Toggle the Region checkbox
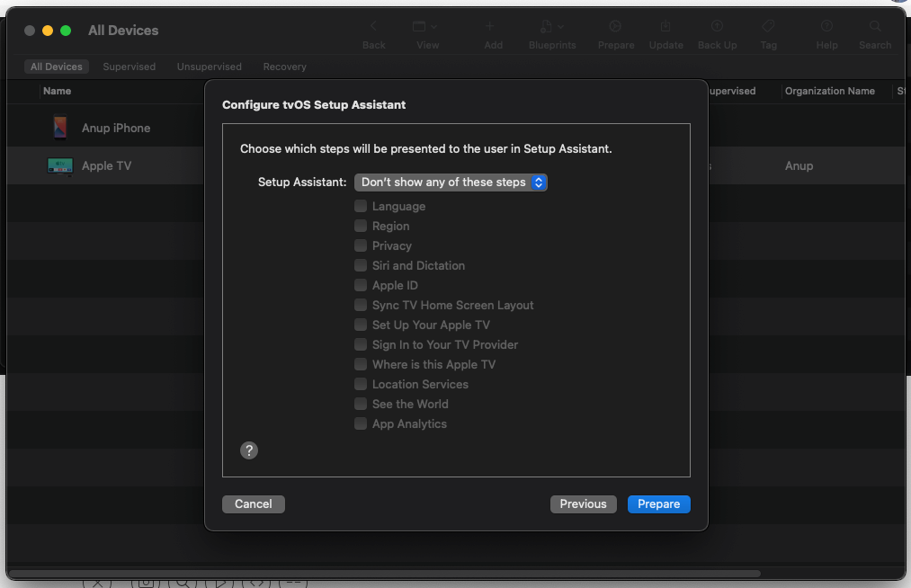Viewport: 911px width, 588px height. [361, 226]
